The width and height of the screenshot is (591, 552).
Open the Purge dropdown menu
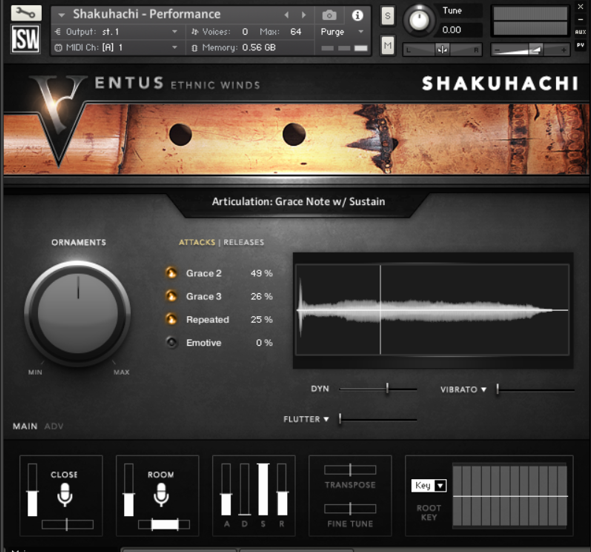point(361,32)
